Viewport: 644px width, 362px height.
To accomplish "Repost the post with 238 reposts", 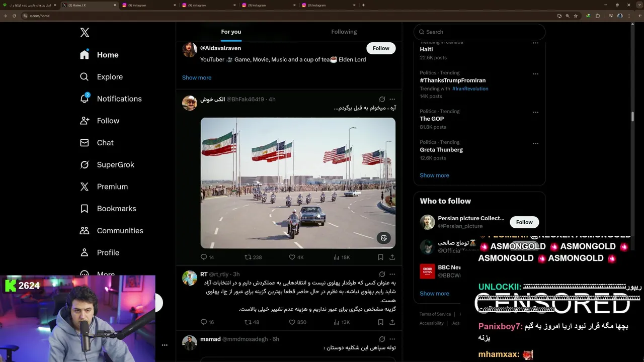I will point(253,257).
